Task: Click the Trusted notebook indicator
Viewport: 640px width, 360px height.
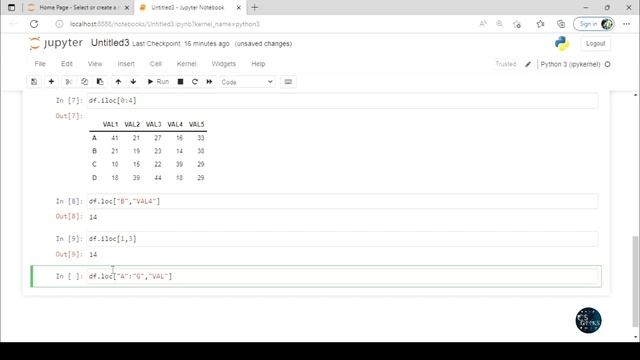Action: click(506, 64)
